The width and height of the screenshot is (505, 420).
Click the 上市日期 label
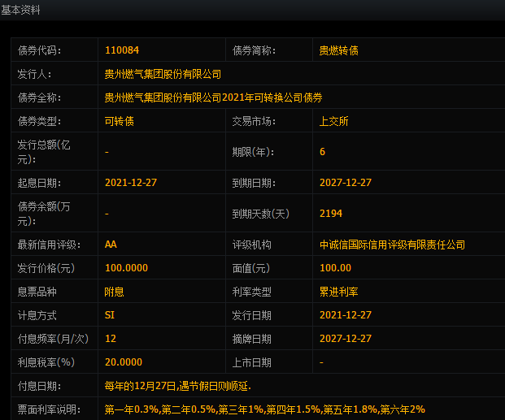coord(251,362)
